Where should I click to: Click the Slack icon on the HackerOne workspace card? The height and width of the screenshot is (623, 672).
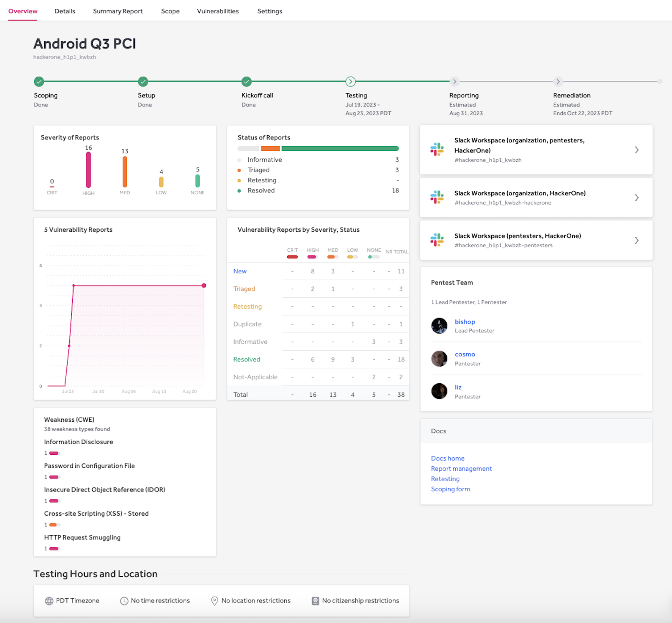point(437,198)
